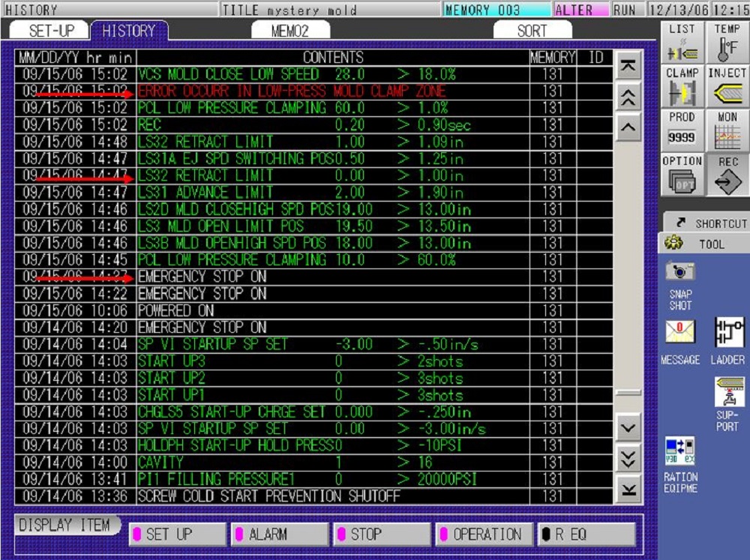The height and width of the screenshot is (560, 750).
Task: Take a screen capture with SNAP SHOT
Action: tap(680, 285)
